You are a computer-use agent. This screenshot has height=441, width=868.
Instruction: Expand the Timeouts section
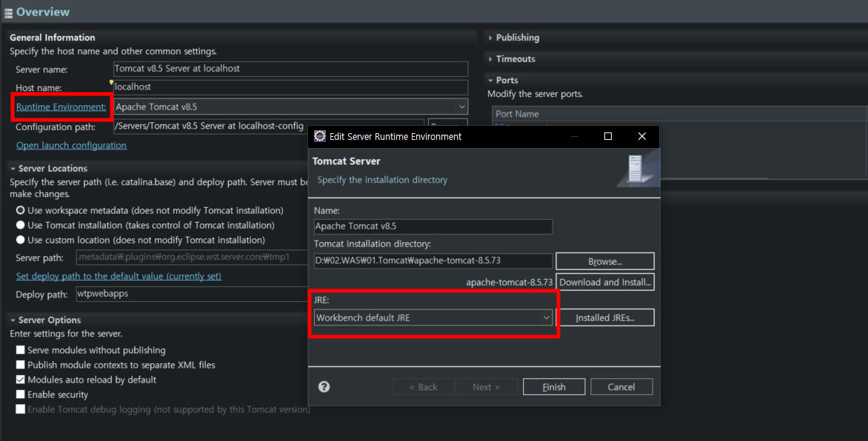pyautogui.click(x=515, y=59)
